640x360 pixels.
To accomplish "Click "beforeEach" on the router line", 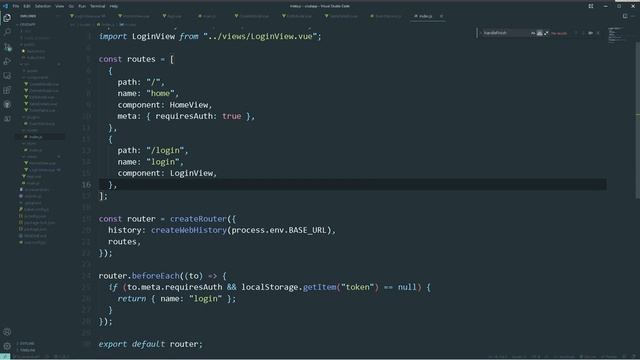I will (x=156, y=276).
